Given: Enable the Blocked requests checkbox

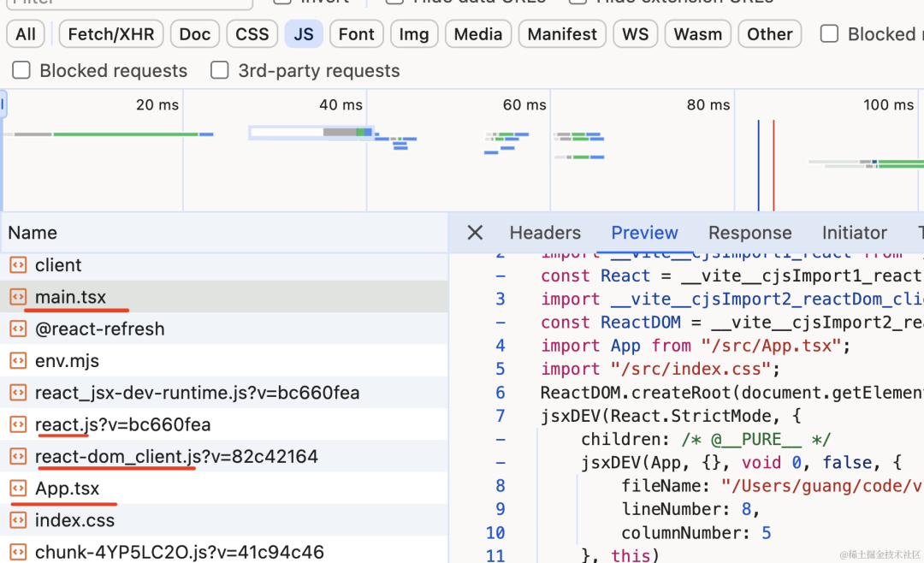Looking at the screenshot, I should point(21,70).
